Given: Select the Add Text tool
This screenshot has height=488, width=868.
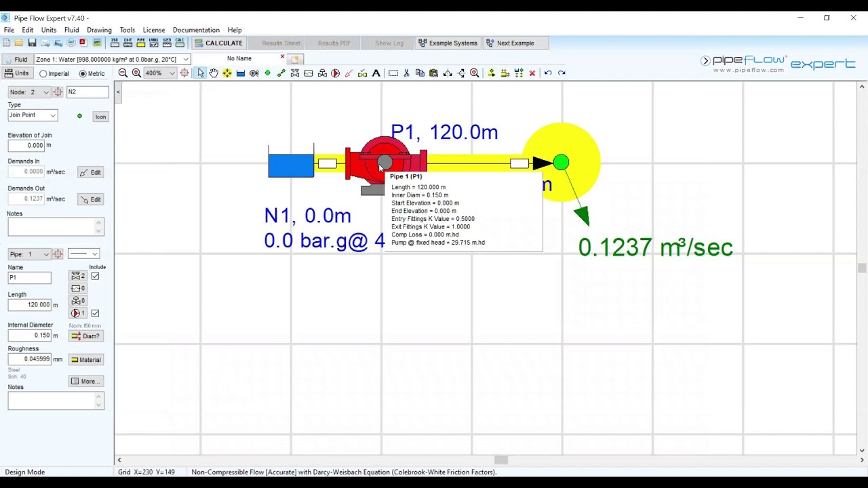Looking at the screenshot, I should pos(376,73).
